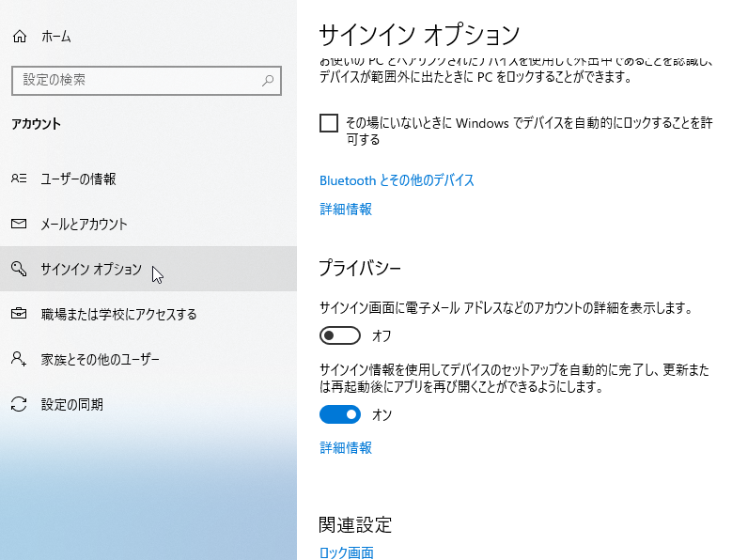Screen dimensions: 748x560
Task: Click the オフ label beside the toggle
Action: pyautogui.click(x=382, y=335)
